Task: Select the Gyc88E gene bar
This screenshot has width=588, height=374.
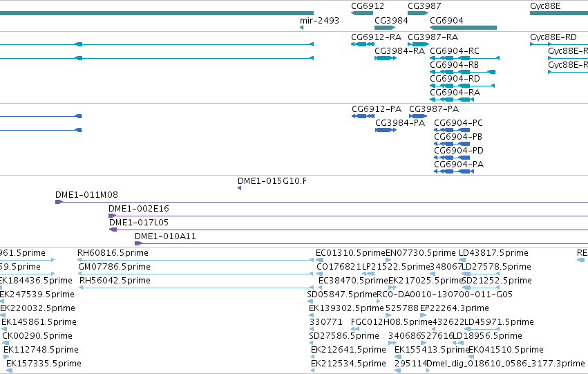Action: pyautogui.click(x=559, y=13)
